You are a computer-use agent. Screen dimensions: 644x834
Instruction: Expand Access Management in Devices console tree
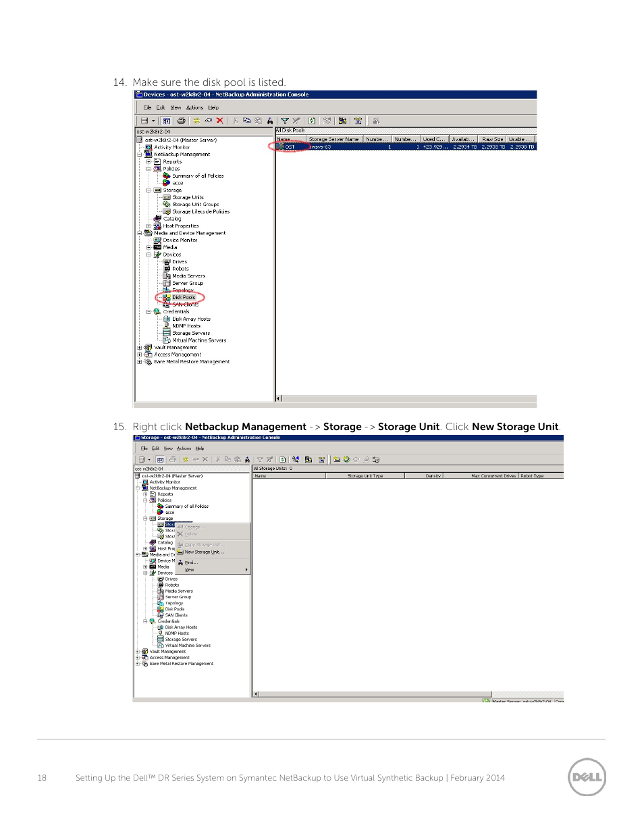click(x=140, y=355)
